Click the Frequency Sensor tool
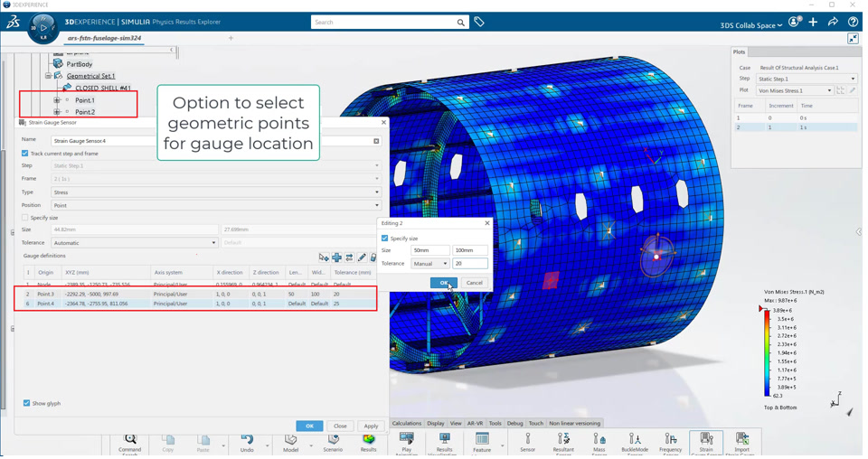 pyautogui.click(x=670, y=443)
